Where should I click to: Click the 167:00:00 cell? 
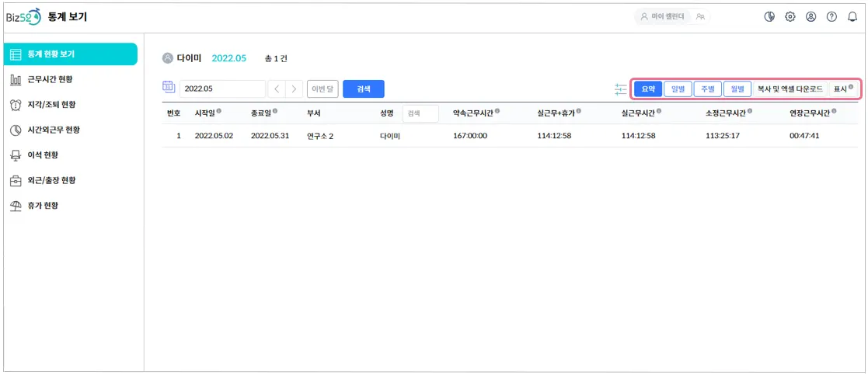[x=470, y=136]
